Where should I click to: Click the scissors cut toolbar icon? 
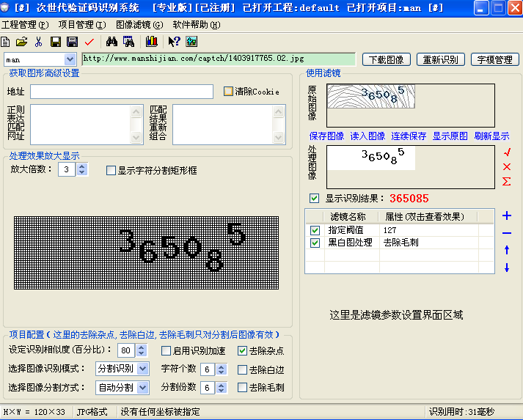pos(38,41)
